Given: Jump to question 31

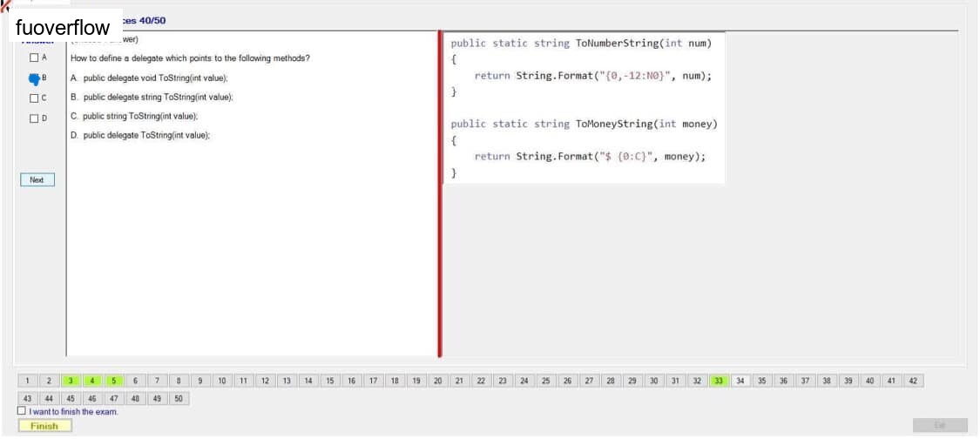Looking at the screenshot, I should (x=676, y=381).
